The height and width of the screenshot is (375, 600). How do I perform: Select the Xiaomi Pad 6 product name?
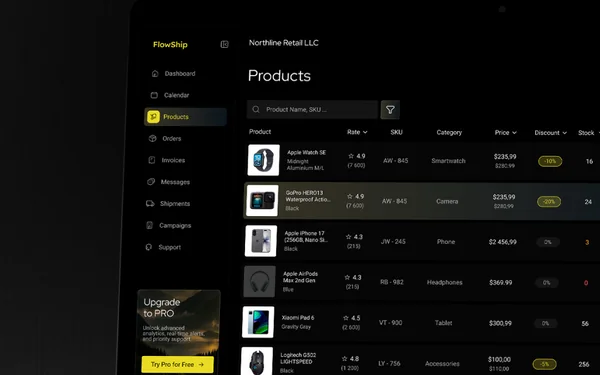pos(298,318)
